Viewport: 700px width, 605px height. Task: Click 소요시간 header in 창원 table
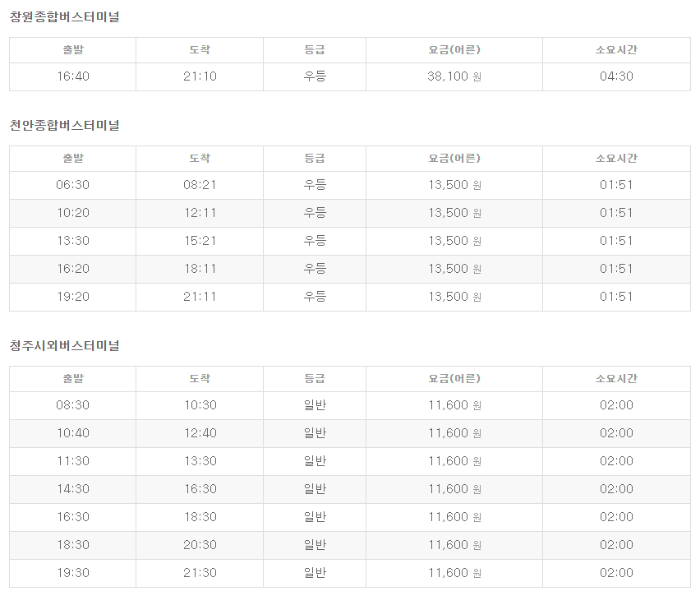[616, 50]
